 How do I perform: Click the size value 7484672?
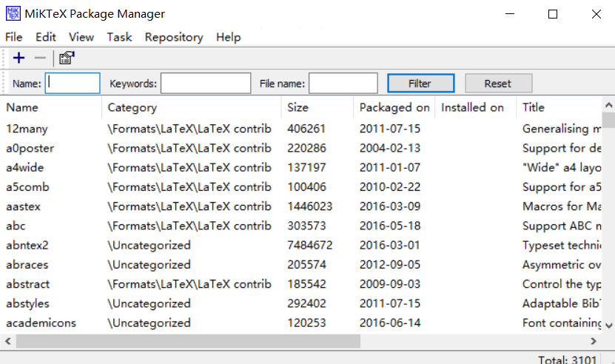tap(310, 245)
